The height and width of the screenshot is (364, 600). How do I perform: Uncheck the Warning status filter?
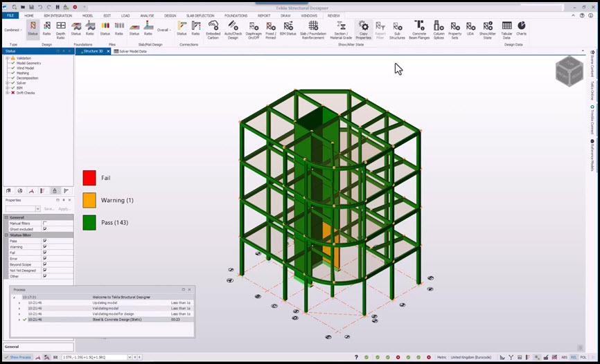tap(45, 246)
